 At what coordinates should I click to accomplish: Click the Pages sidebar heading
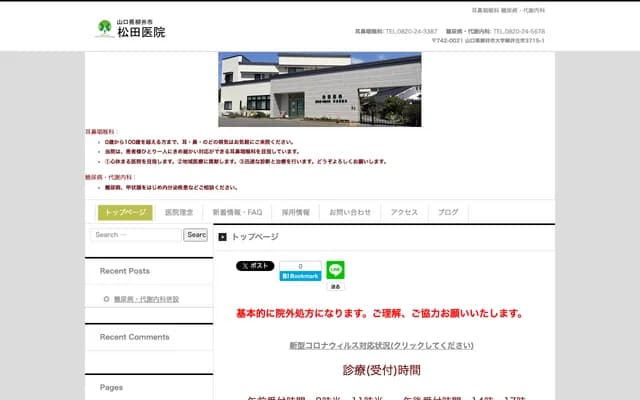pos(111,387)
